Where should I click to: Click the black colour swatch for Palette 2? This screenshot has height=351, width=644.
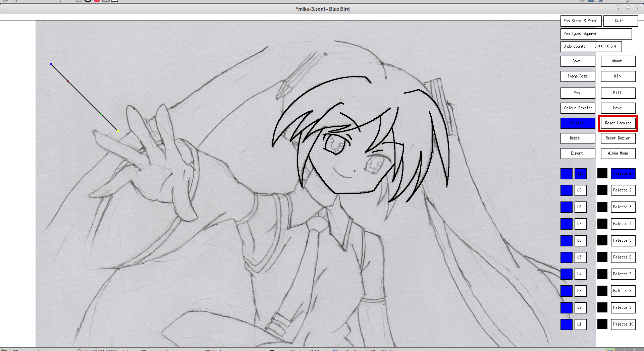pyautogui.click(x=602, y=190)
